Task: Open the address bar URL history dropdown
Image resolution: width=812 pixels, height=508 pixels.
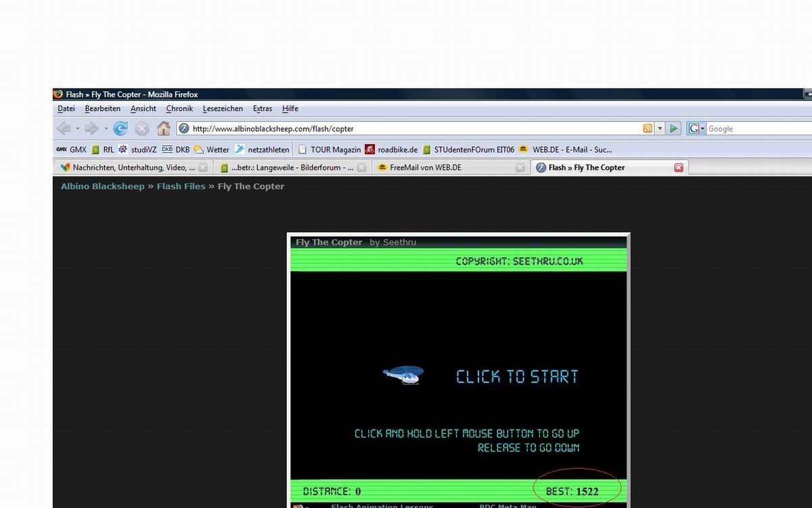Action: [x=660, y=129]
